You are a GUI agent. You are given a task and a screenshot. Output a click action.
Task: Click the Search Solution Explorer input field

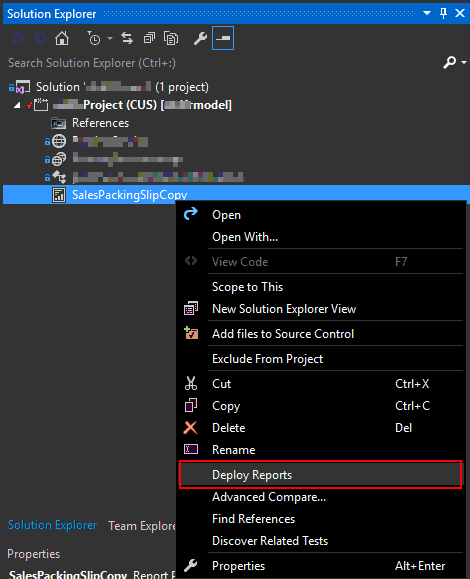222,63
